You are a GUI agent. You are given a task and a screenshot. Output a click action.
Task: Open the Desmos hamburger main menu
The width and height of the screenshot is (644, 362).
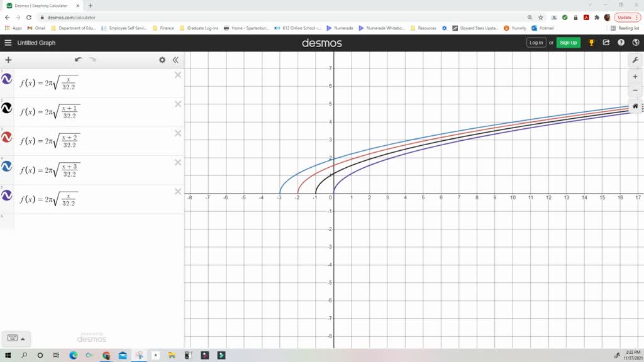[8, 43]
